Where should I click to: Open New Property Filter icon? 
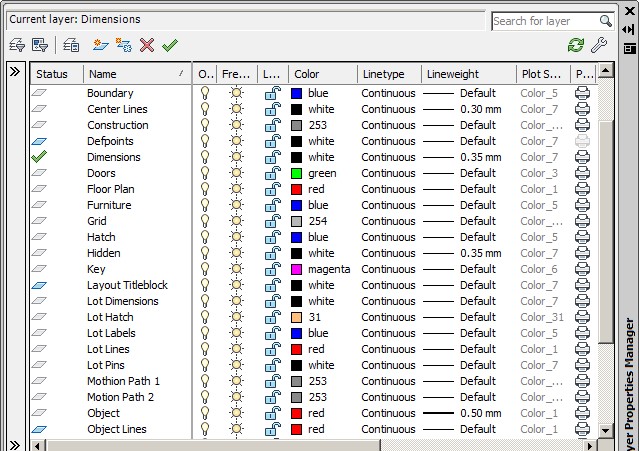click(x=16, y=45)
